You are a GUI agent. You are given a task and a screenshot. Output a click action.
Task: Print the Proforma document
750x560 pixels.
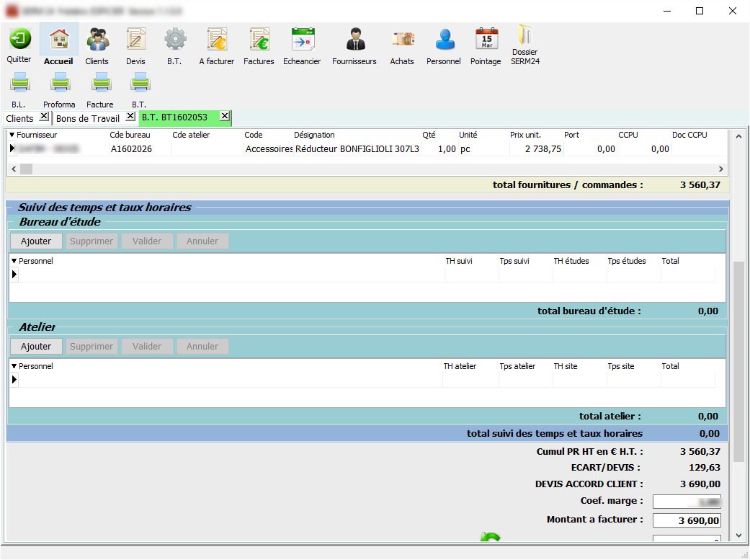(x=61, y=82)
